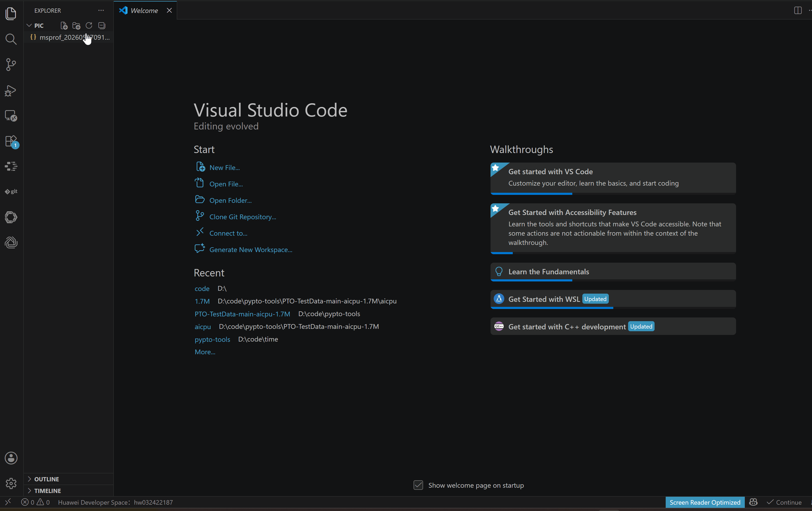
Task: Open the Copilot status bar icon
Action: [x=753, y=502]
